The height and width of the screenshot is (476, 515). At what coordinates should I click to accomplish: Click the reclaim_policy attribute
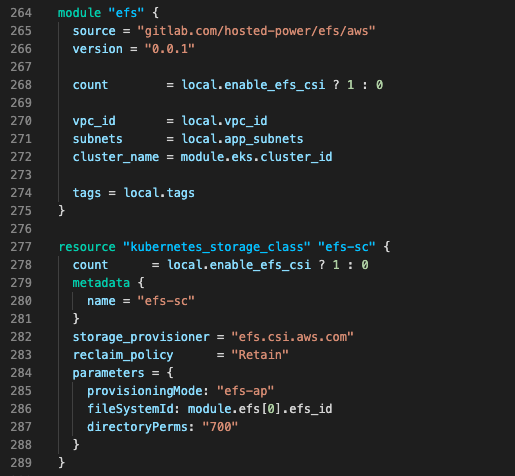click(123, 355)
